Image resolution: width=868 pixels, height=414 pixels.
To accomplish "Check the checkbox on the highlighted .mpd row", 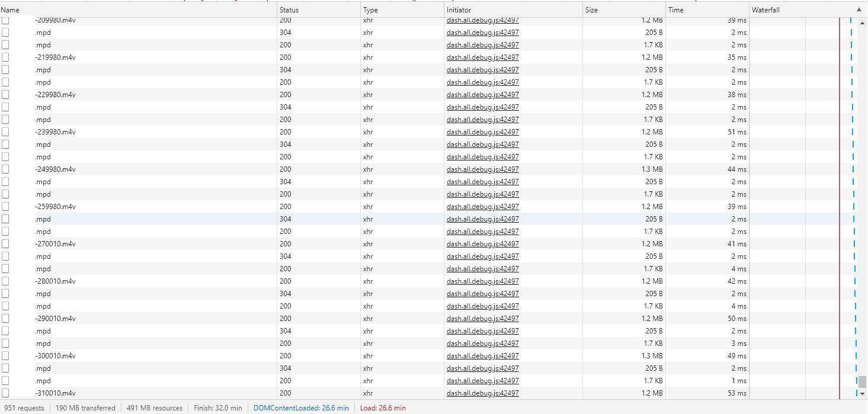I will 5,219.
